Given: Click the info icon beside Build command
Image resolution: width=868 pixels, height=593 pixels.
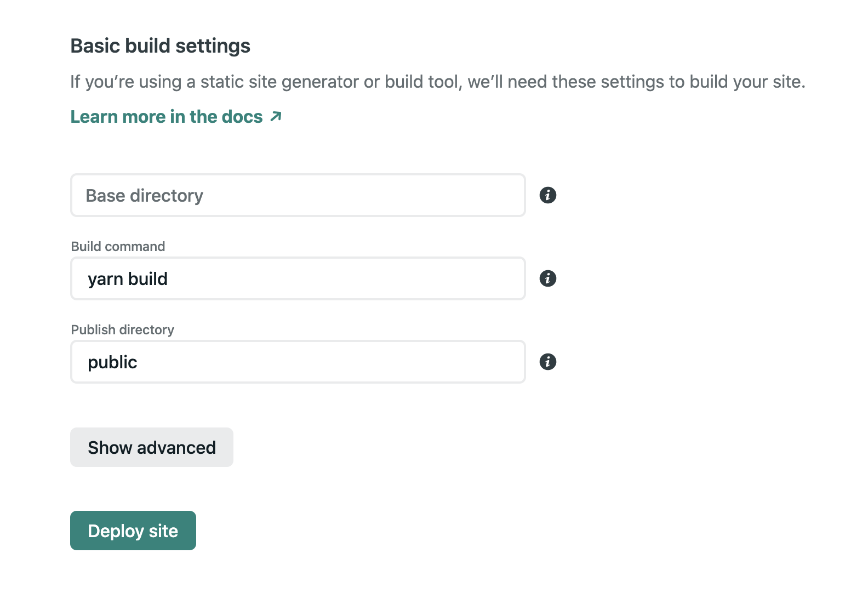Looking at the screenshot, I should 547,278.
